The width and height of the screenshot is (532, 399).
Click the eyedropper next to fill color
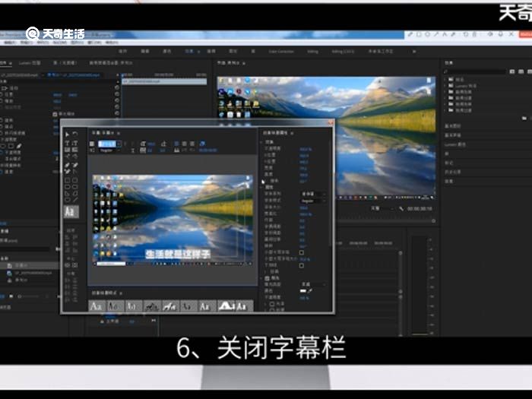[x=311, y=291]
